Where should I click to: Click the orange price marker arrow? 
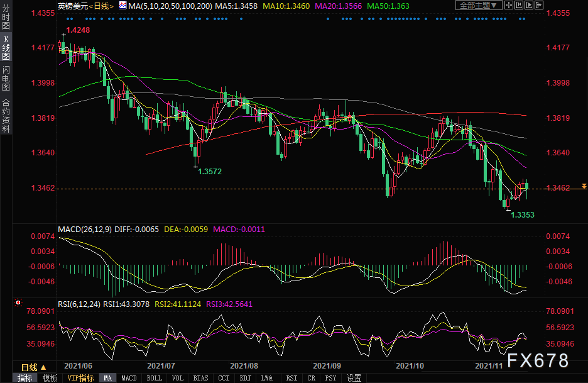point(584,186)
